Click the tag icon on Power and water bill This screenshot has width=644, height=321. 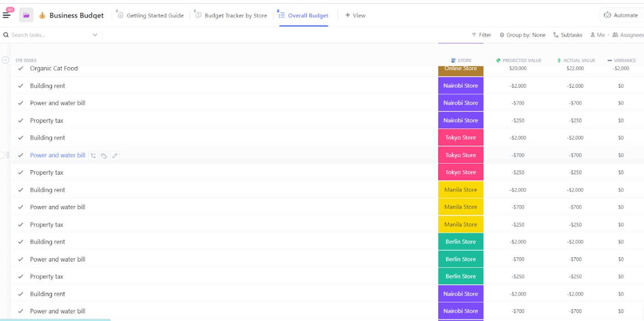coord(104,155)
